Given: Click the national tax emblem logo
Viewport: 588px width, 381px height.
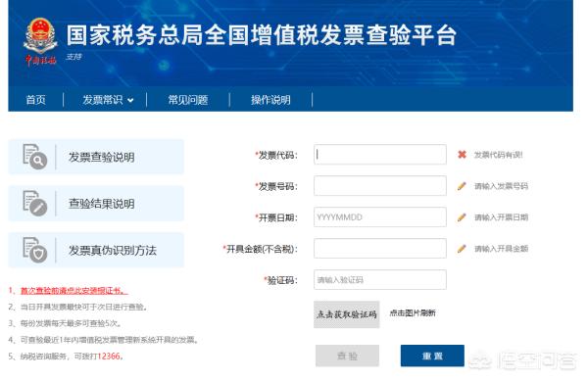Looking at the screenshot, I should (40, 41).
